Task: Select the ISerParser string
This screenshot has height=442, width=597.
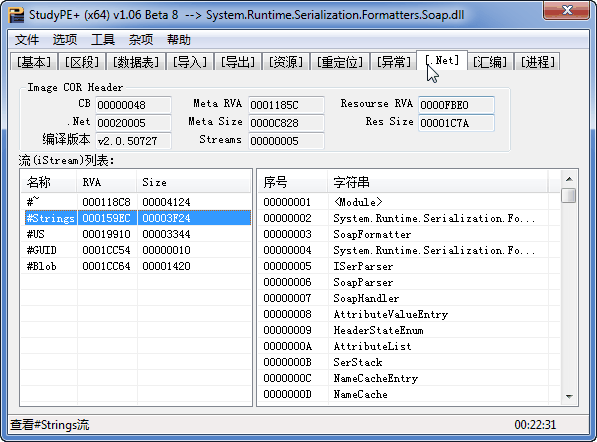Action: pyautogui.click(x=409, y=266)
